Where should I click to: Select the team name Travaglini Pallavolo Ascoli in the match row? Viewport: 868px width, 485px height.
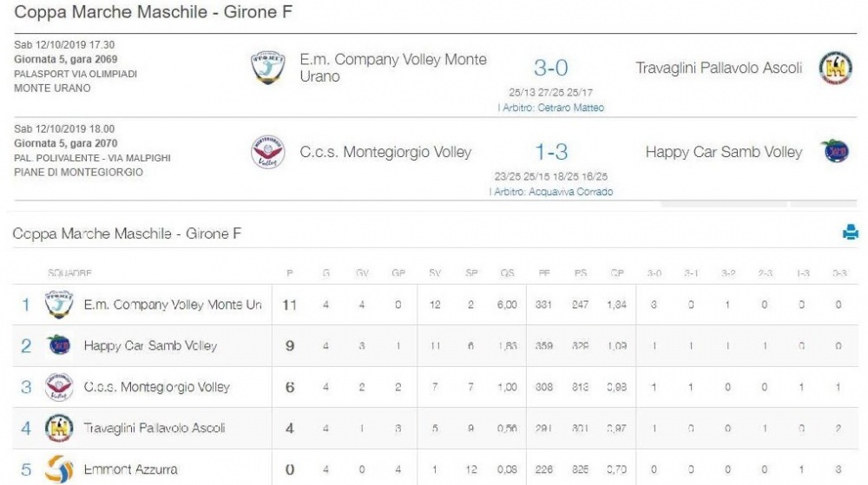[x=719, y=68]
